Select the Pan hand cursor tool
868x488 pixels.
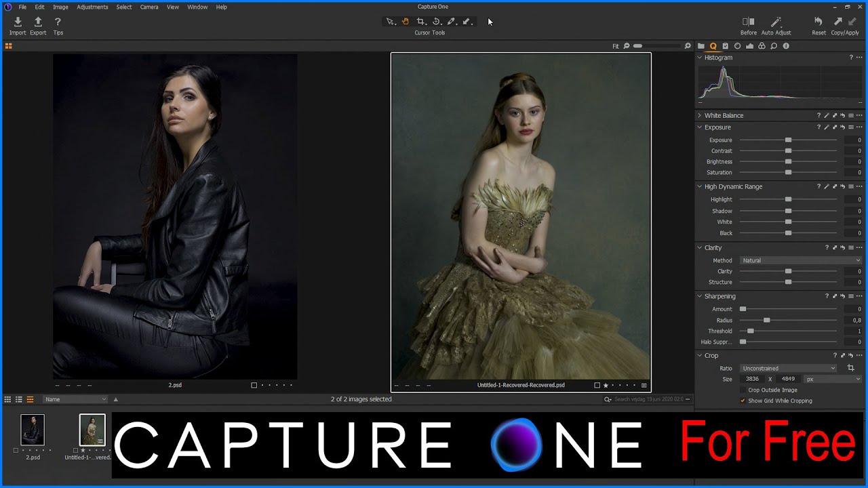pos(405,22)
